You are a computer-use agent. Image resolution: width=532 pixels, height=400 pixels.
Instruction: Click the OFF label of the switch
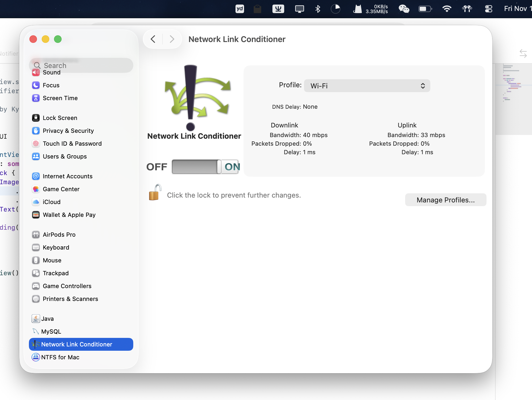tap(157, 167)
